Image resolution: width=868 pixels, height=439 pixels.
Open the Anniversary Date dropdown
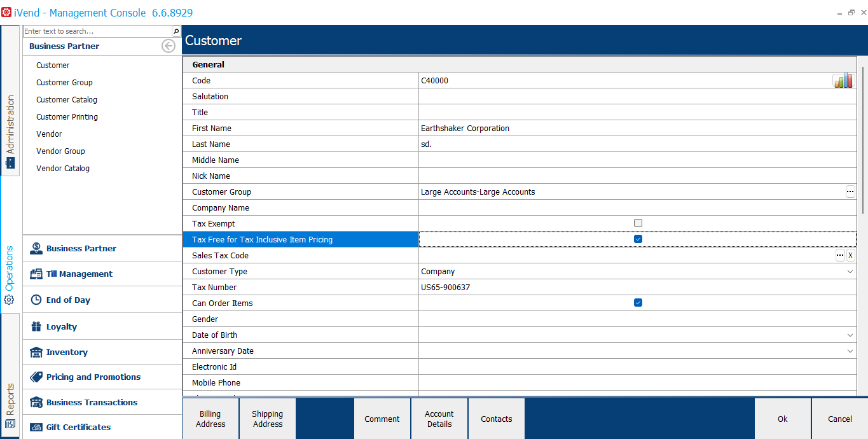click(850, 351)
